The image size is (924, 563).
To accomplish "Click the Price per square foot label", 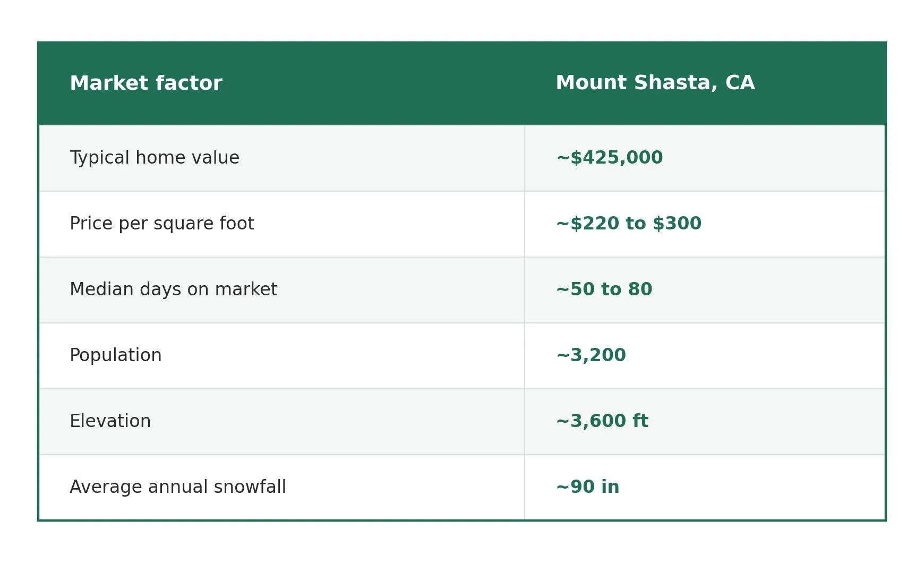I will click(x=162, y=224).
